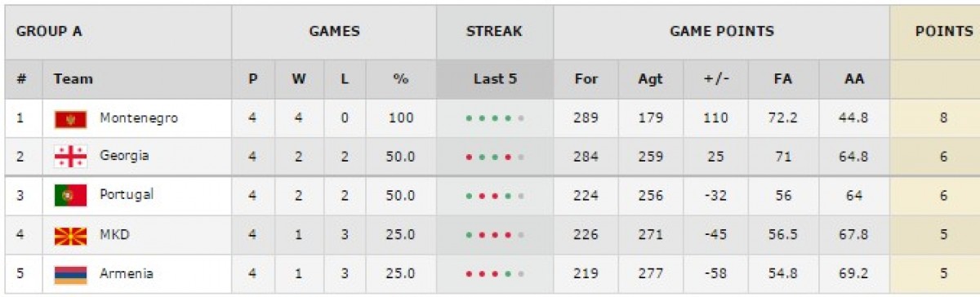Viewport: 980px width, 297px height.
Task: Click the GROUP A table title
Action: tap(49, 32)
